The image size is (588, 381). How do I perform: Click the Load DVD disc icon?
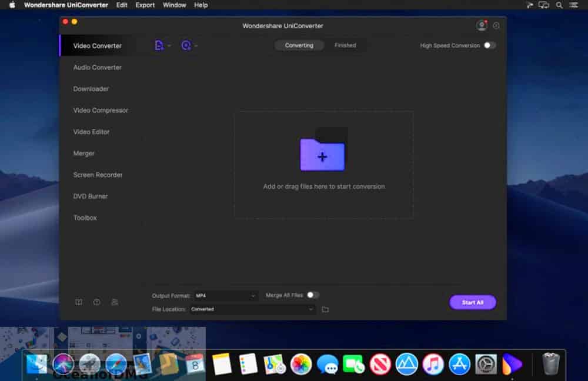(186, 45)
